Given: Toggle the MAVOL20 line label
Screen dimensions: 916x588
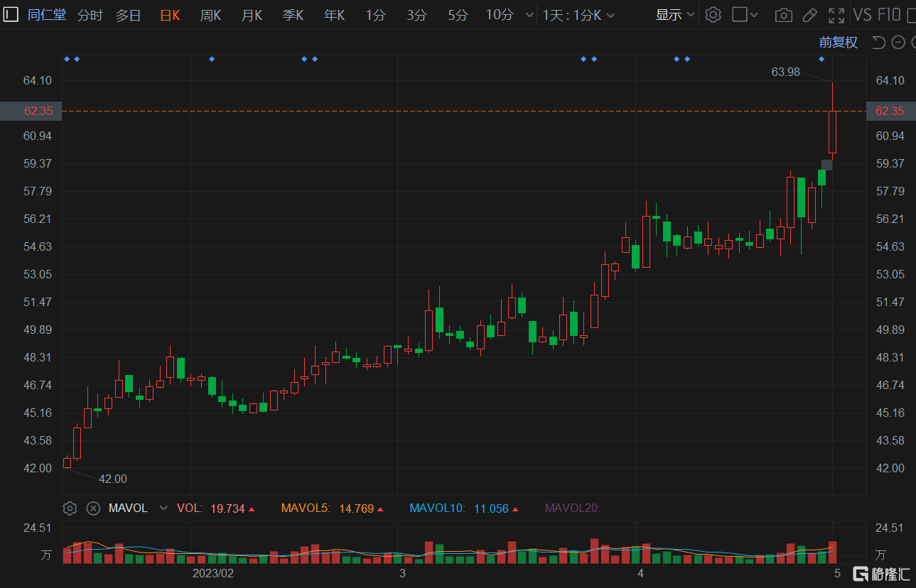Looking at the screenshot, I should (x=573, y=508).
